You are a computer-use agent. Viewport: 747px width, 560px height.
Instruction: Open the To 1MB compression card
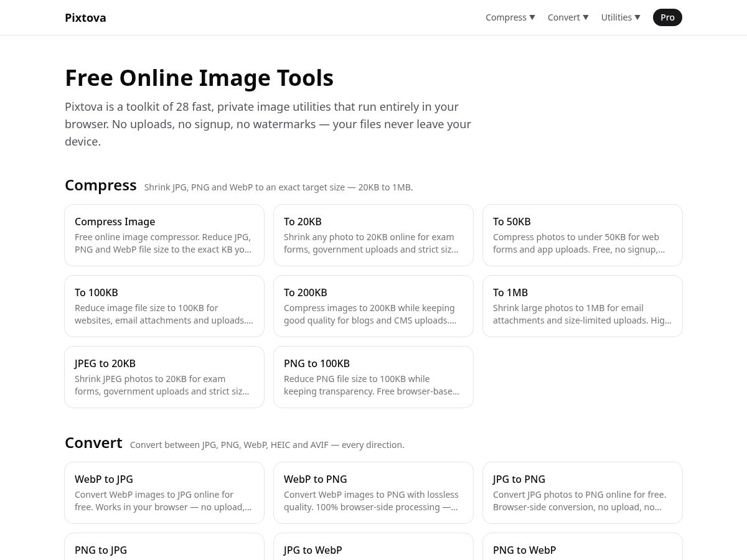pos(583,306)
